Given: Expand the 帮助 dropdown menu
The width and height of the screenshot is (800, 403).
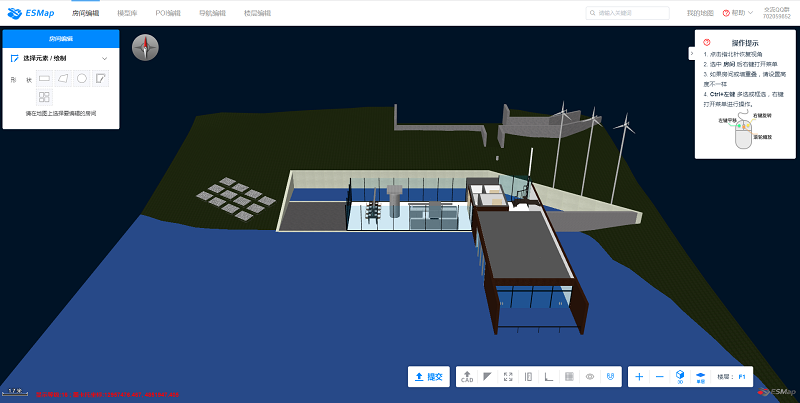Looking at the screenshot, I should point(738,13).
